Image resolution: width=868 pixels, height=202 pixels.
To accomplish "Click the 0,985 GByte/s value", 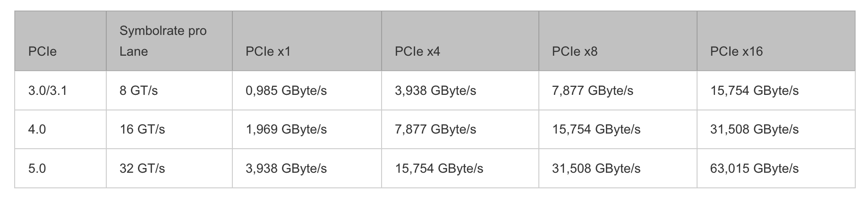I will coord(286,90).
